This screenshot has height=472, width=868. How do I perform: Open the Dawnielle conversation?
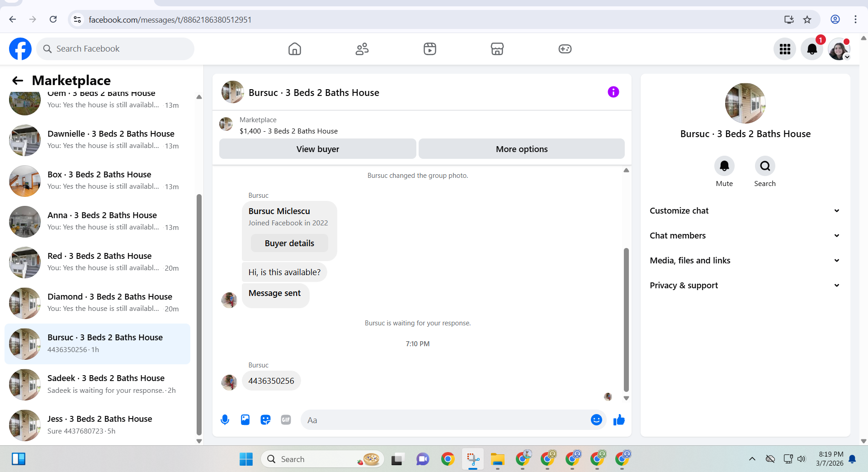pyautogui.click(x=97, y=140)
